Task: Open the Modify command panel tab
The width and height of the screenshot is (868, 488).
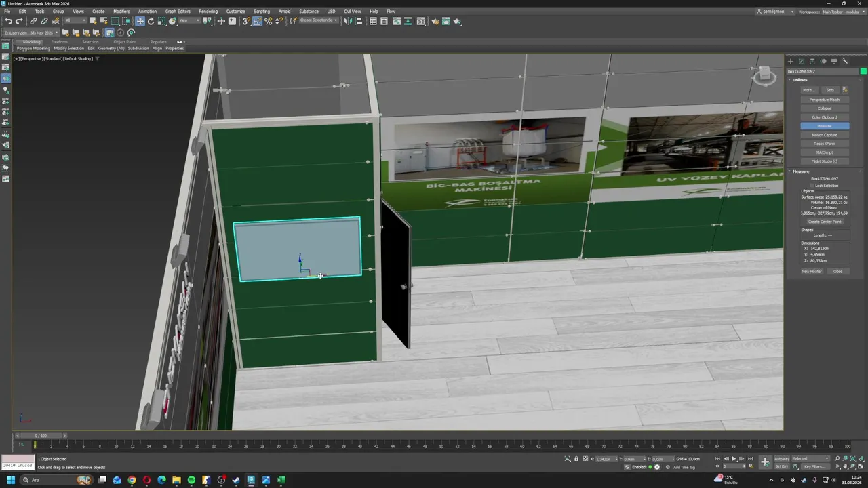Action: (801, 61)
